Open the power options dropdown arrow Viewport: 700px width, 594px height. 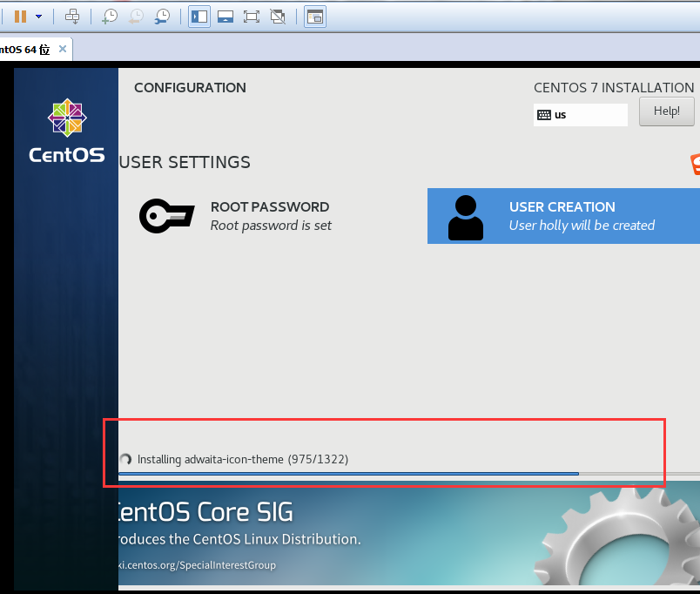(x=39, y=17)
